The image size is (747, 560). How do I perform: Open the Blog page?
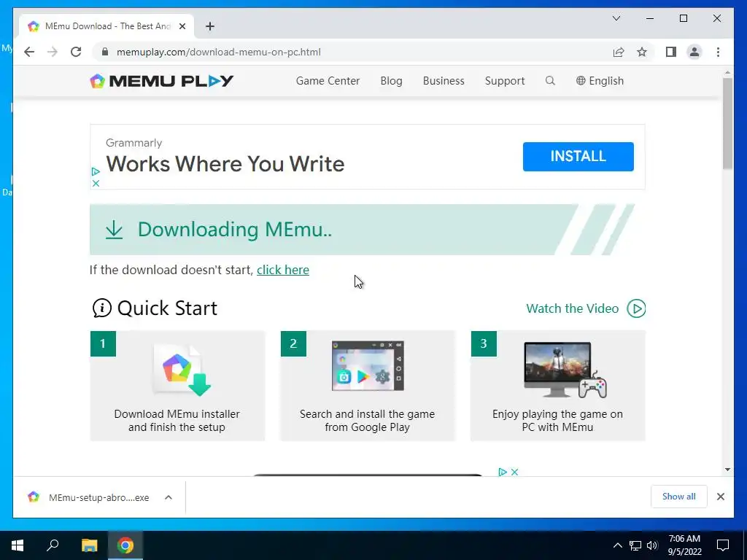(391, 81)
